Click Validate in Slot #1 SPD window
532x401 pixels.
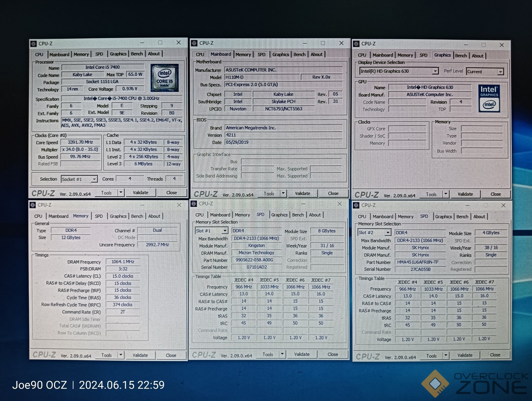302,354
